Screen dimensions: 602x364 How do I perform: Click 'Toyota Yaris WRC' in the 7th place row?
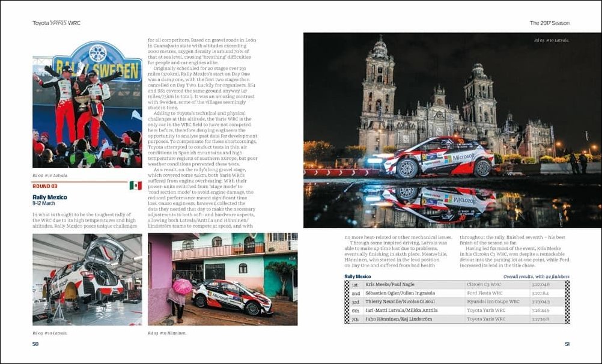[486, 319]
